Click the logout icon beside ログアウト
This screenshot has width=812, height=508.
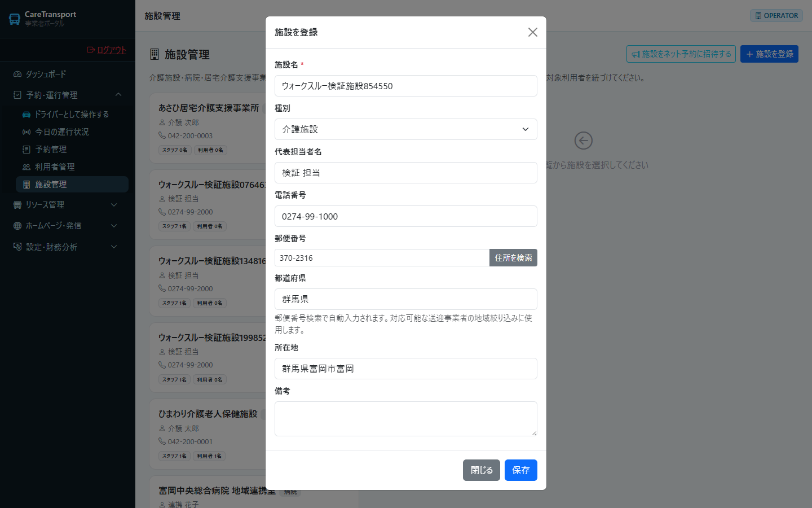91,50
